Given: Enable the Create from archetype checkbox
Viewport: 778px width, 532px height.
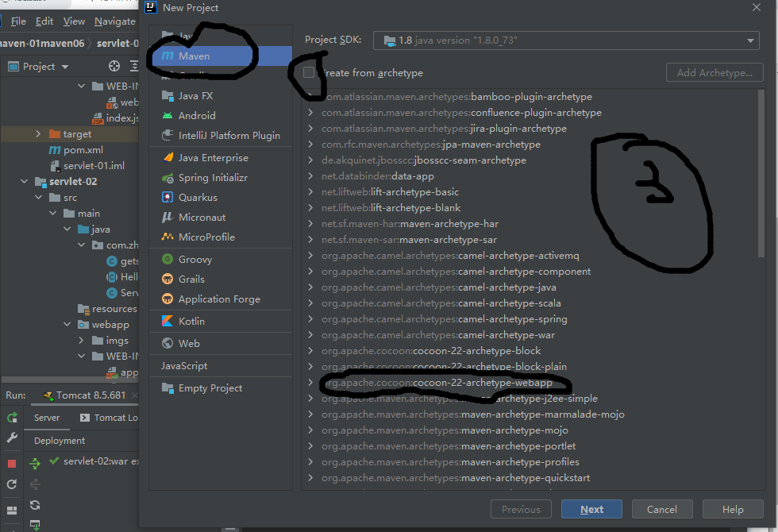Looking at the screenshot, I should [x=309, y=72].
